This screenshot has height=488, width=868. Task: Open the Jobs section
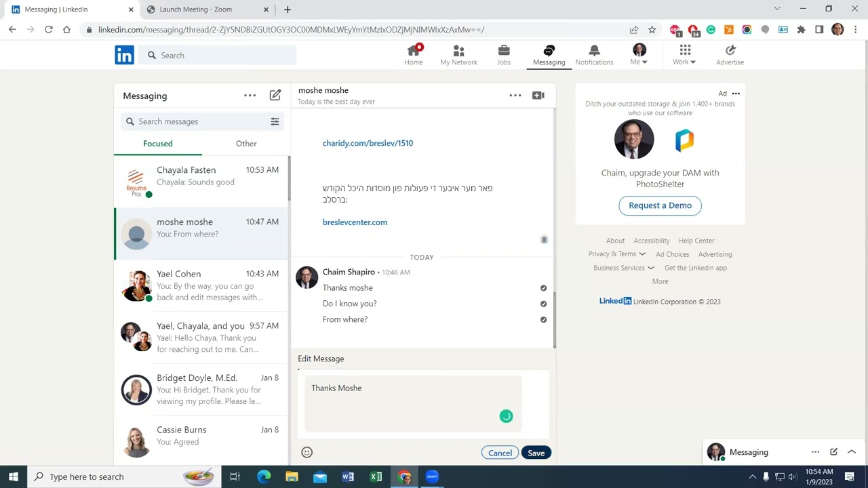click(x=504, y=55)
